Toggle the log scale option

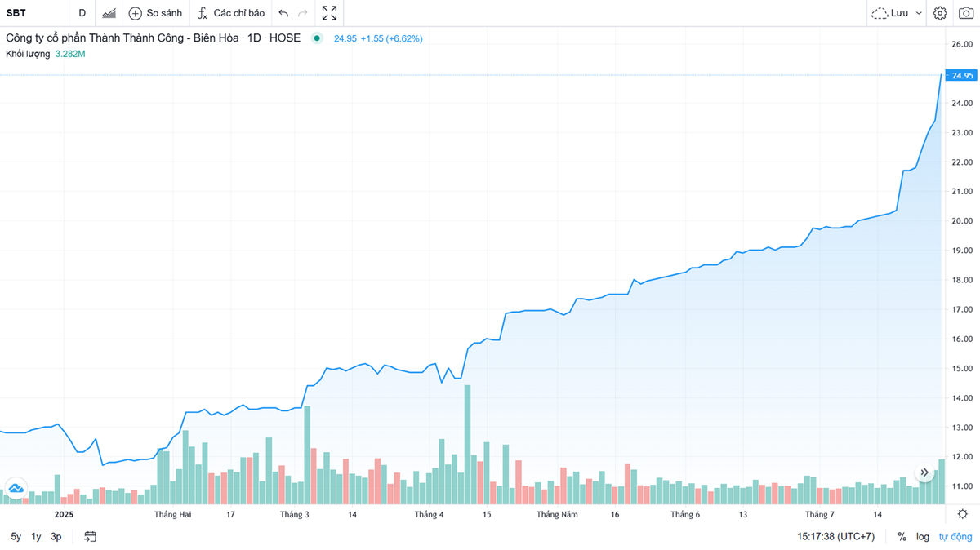[x=923, y=536]
